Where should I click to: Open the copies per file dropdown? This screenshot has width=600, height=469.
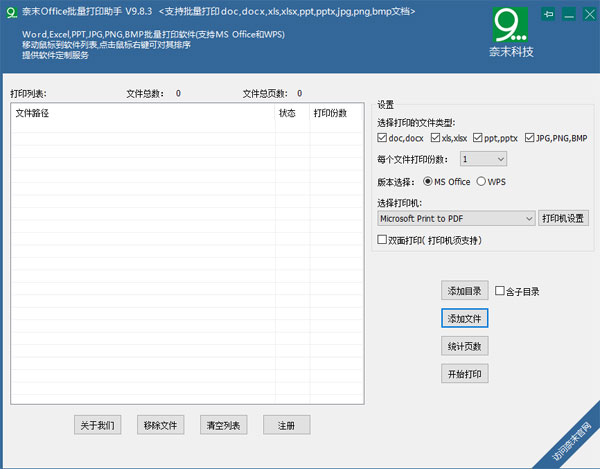[x=483, y=159]
